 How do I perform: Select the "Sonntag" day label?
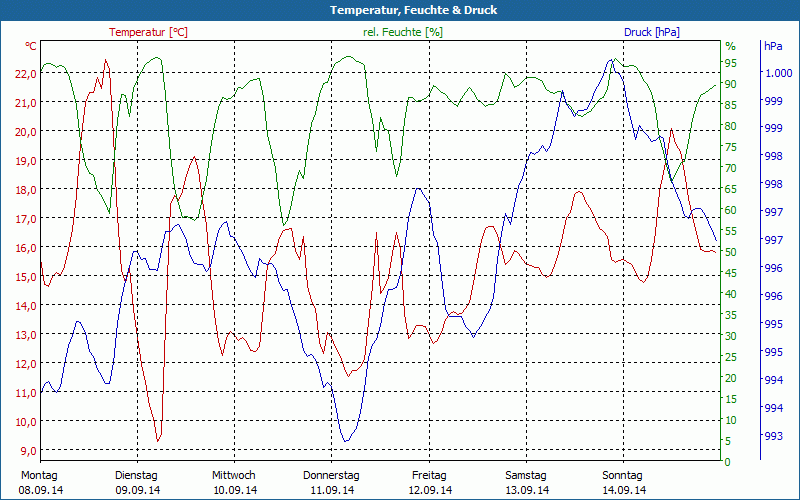tap(622, 475)
